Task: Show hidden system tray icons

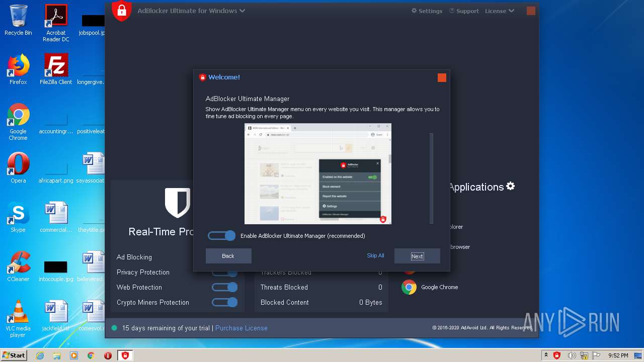Action: (x=546, y=355)
